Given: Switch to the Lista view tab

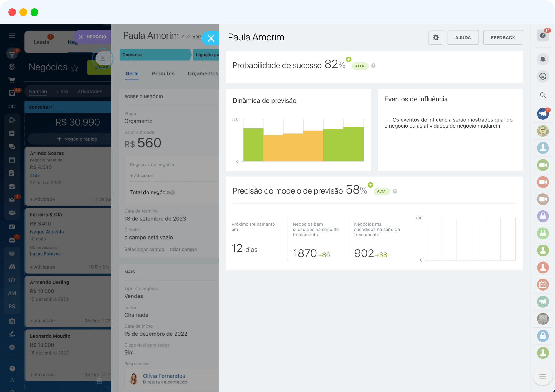Looking at the screenshot, I should tap(62, 91).
